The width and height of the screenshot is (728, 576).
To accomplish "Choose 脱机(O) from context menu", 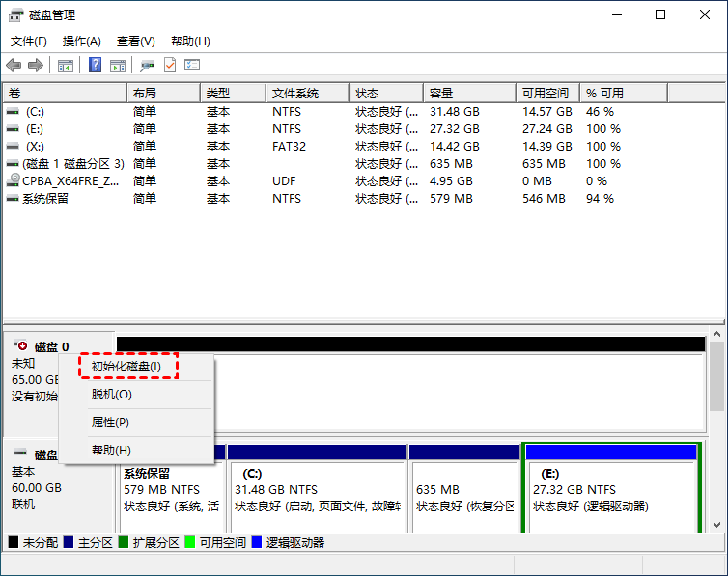I will (111, 395).
